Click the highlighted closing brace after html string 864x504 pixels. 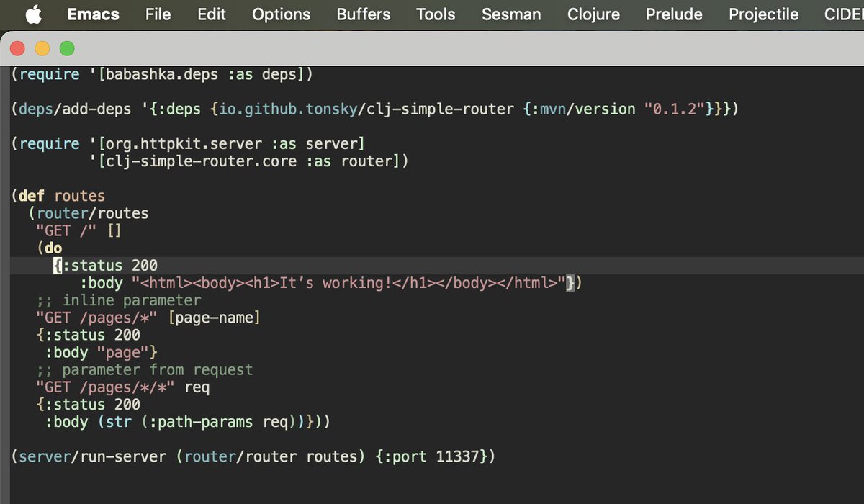coord(569,283)
